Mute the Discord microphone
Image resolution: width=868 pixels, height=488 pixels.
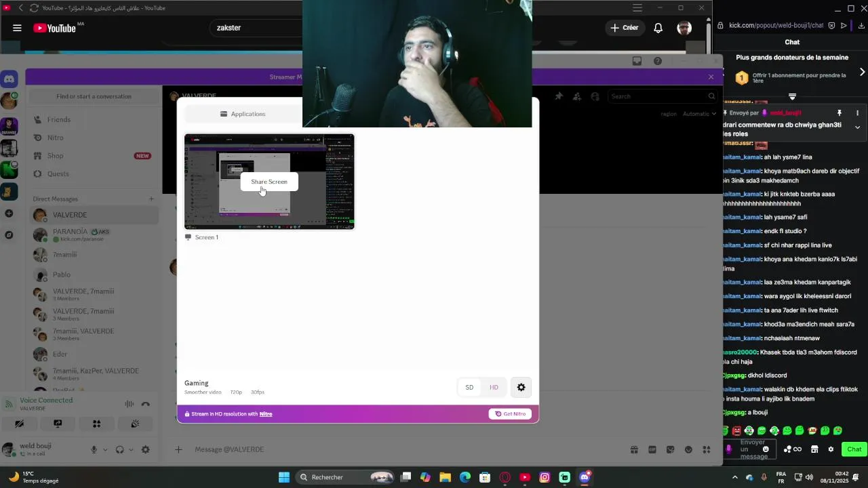click(x=94, y=449)
